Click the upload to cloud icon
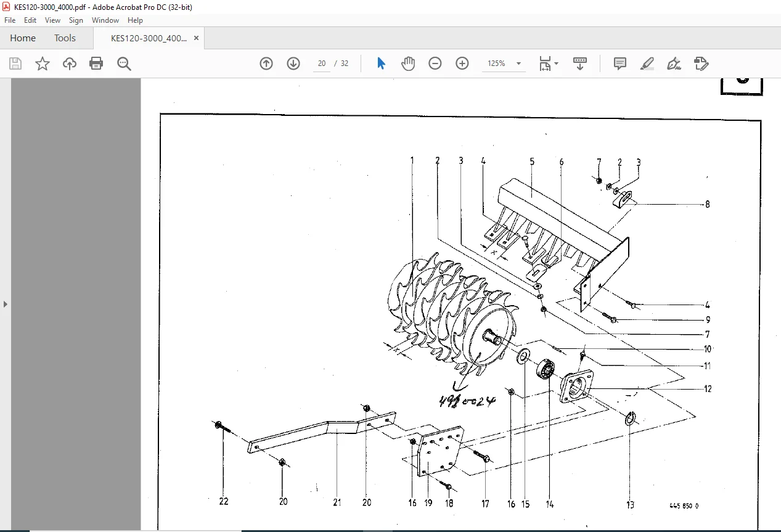Image resolution: width=781 pixels, height=532 pixels. click(70, 63)
